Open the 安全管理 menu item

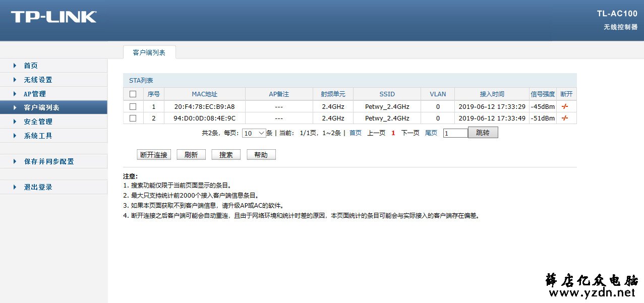[38, 122]
